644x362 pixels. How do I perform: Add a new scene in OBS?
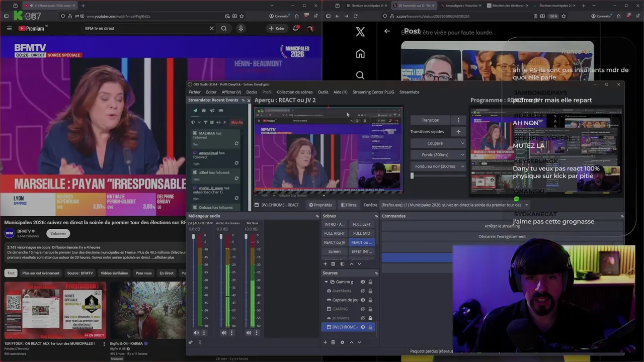(325, 264)
